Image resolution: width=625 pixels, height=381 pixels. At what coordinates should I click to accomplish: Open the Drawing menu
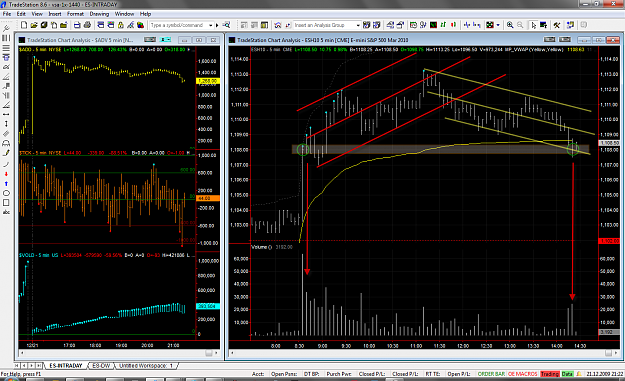tap(99, 14)
